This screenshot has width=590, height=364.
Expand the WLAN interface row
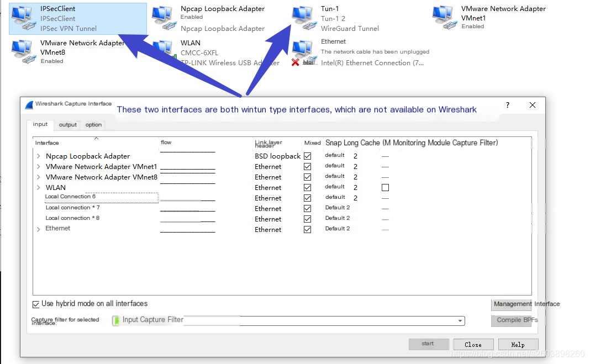point(38,188)
